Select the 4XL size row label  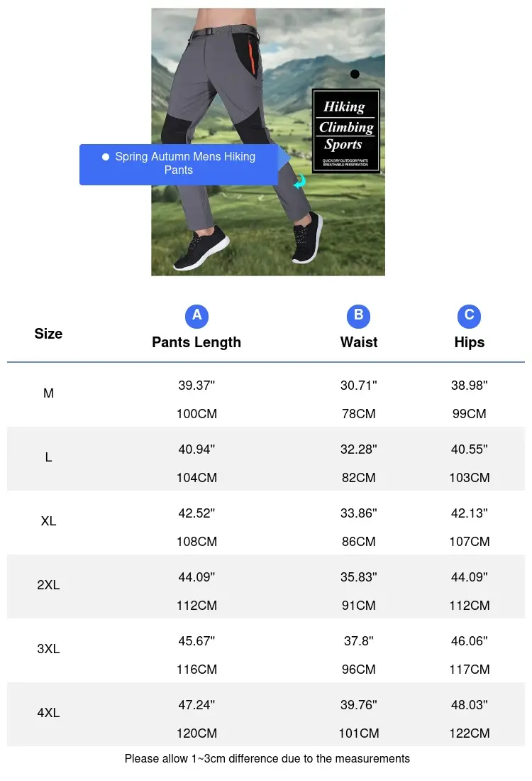(x=48, y=713)
